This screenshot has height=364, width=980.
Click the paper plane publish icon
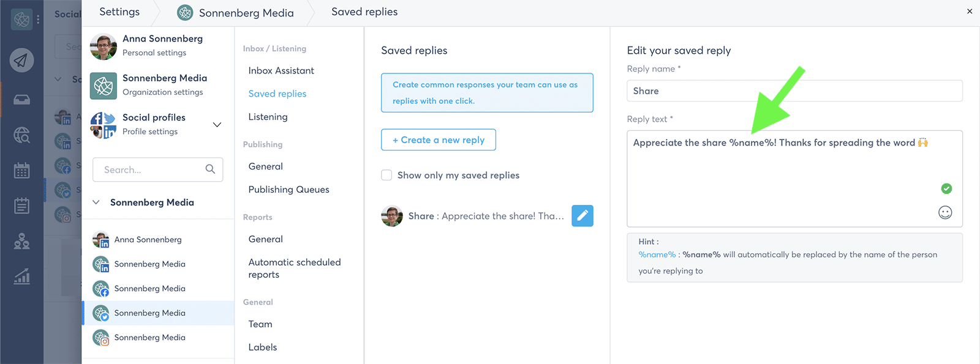(x=21, y=60)
